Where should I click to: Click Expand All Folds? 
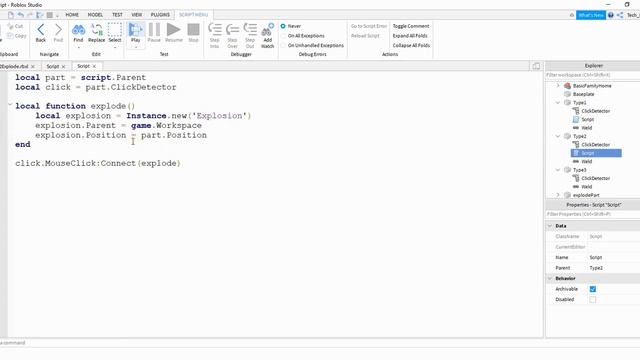tap(410, 36)
